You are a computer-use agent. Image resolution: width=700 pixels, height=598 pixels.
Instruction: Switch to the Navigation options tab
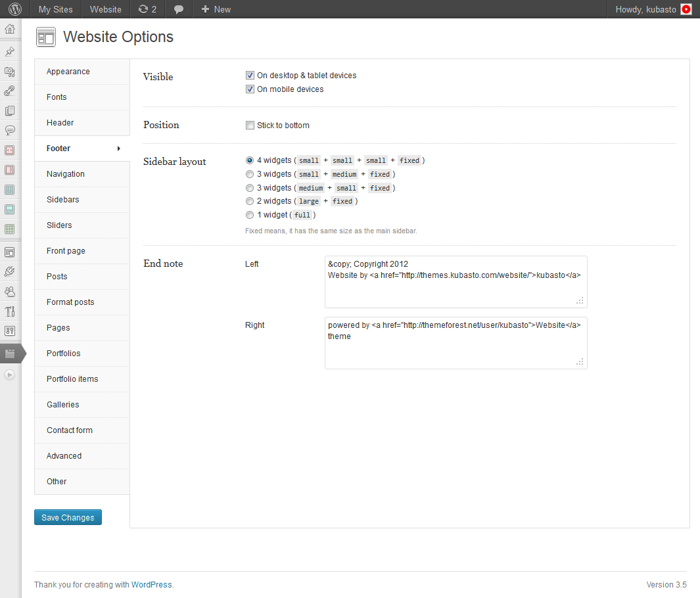(x=66, y=174)
